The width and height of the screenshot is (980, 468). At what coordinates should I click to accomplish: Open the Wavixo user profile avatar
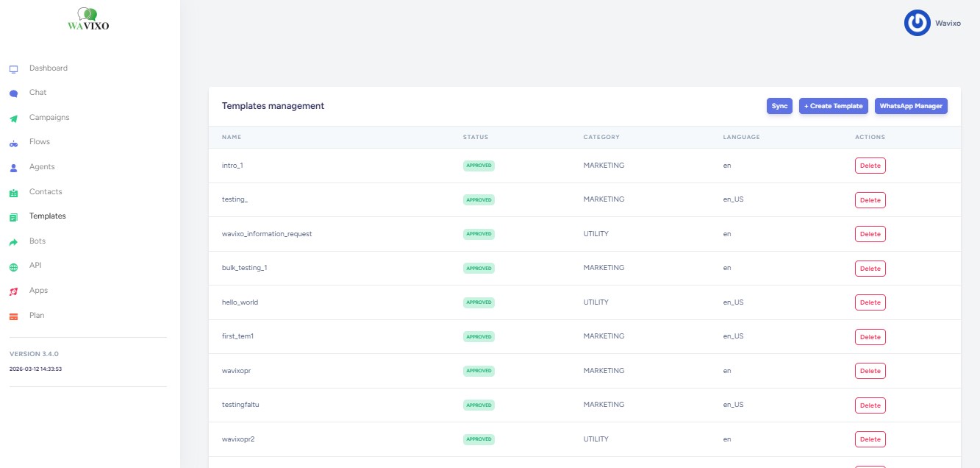tap(917, 23)
